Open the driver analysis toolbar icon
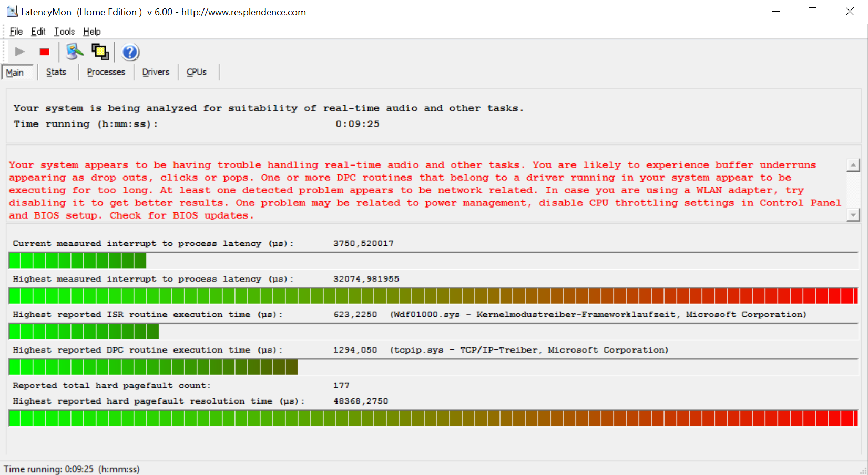868x475 pixels. 75,51
